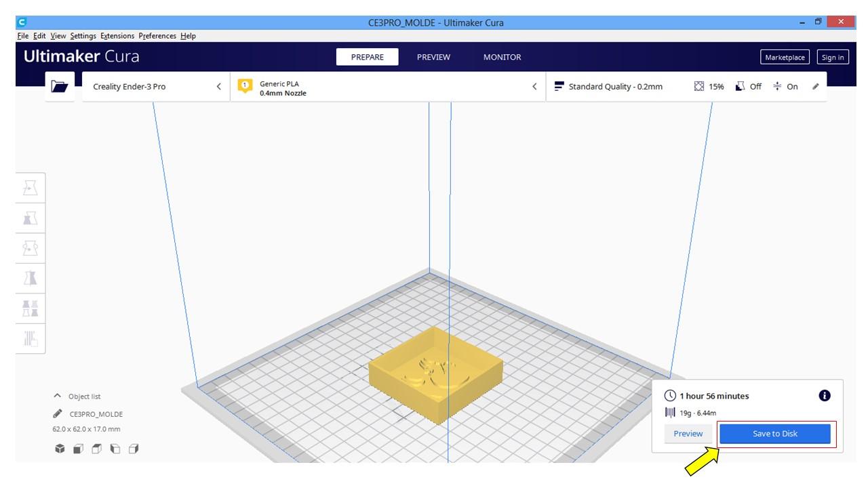Image resolution: width=868 pixels, height=488 pixels.
Task: Open the Creality Ender-3 Pro printer selector
Action: (x=156, y=87)
